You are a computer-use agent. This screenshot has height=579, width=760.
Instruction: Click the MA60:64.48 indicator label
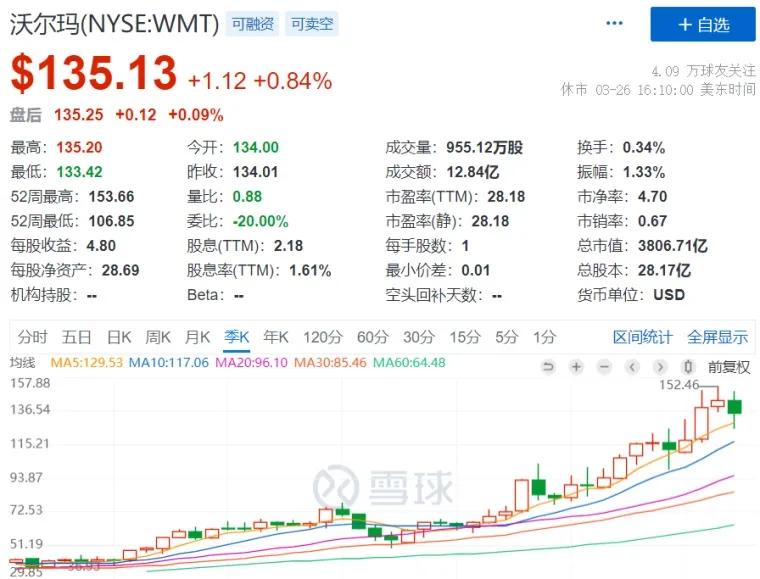(409, 362)
